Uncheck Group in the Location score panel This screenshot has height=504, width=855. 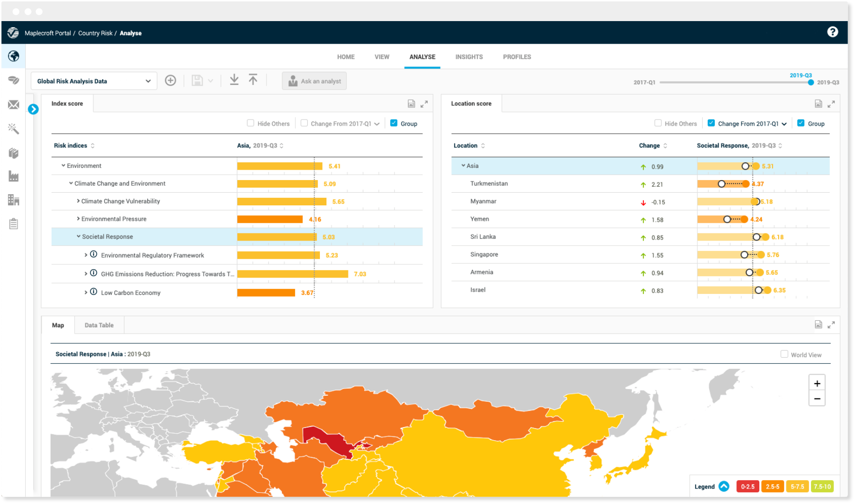pyautogui.click(x=801, y=123)
